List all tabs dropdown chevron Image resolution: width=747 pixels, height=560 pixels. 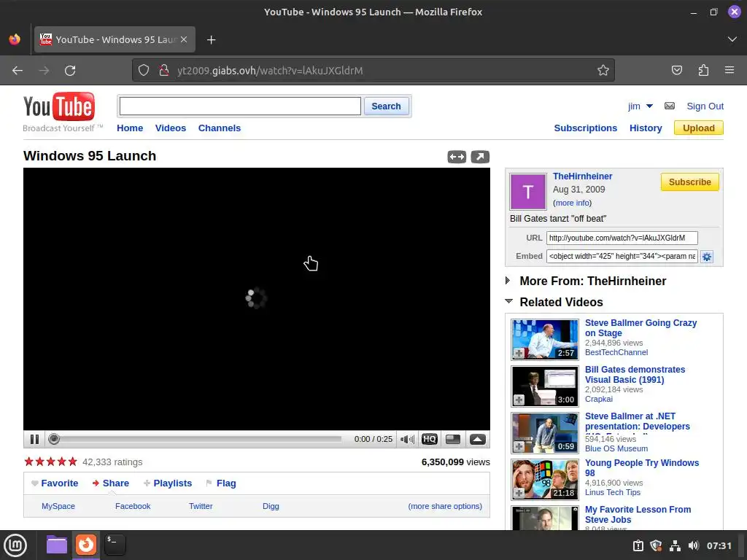point(732,39)
